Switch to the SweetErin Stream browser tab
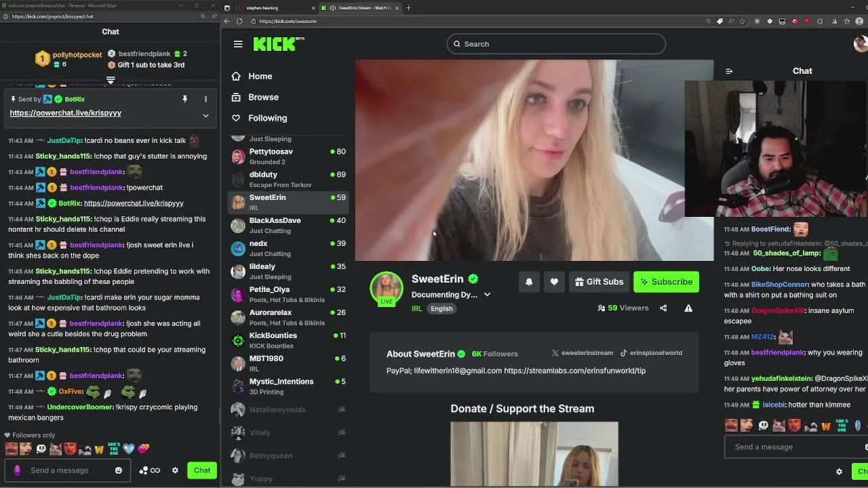The image size is (868, 488). [359, 8]
